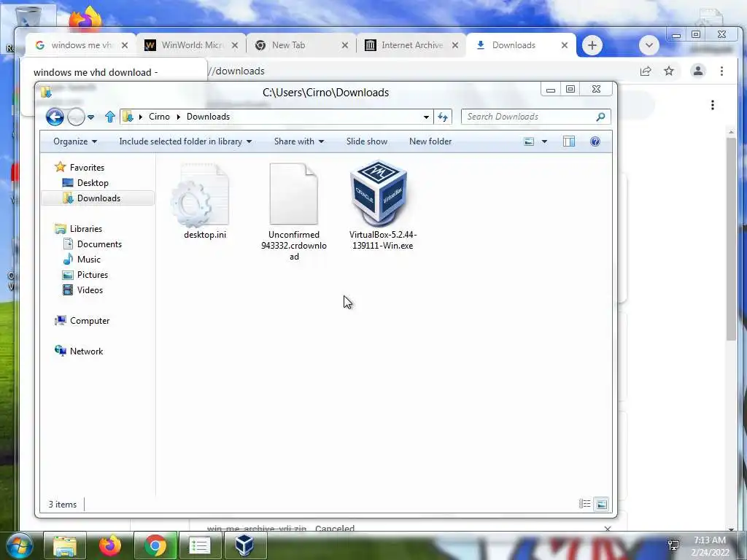Expand the address bar's previous locations dropdown
The height and width of the screenshot is (560, 747).
tap(426, 117)
